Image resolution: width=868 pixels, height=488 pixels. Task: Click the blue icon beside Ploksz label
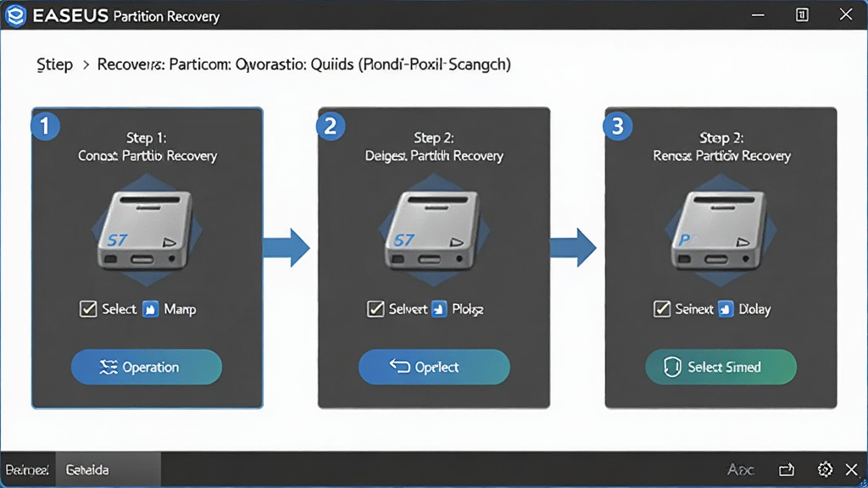[439, 308]
